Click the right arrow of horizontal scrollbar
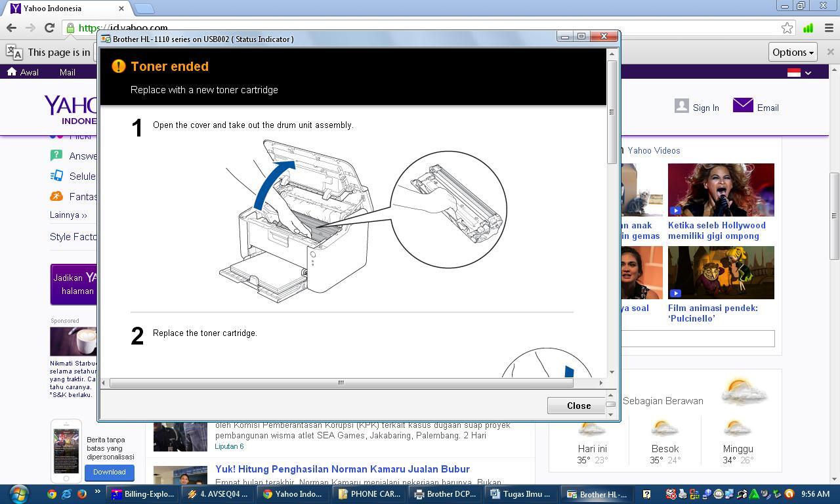Screen dimensions: 840x504 tap(600, 383)
